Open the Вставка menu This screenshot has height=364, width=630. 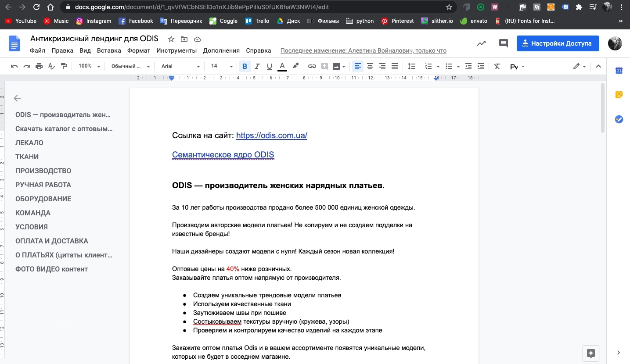pos(109,50)
